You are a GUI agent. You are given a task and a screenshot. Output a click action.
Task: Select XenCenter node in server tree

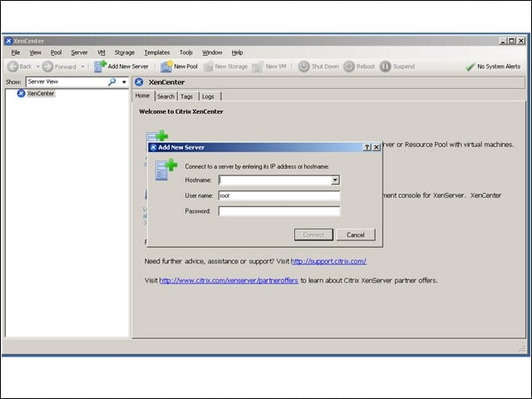41,93
